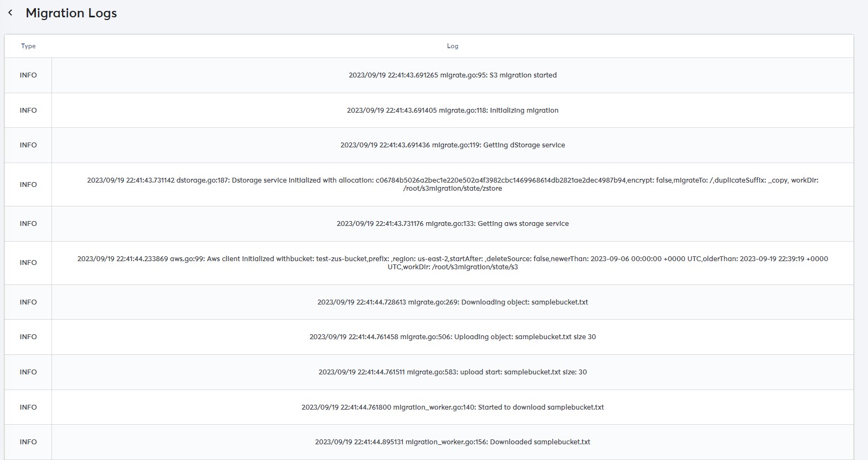Screen dimensions: 868x460
Task: Click the back arrow beside Migration Logs
Action: tap(10, 13)
